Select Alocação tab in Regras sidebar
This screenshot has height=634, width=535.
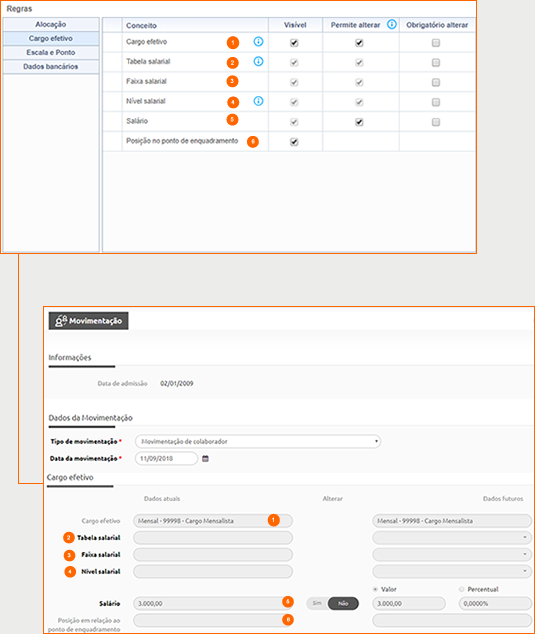(x=51, y=24)
